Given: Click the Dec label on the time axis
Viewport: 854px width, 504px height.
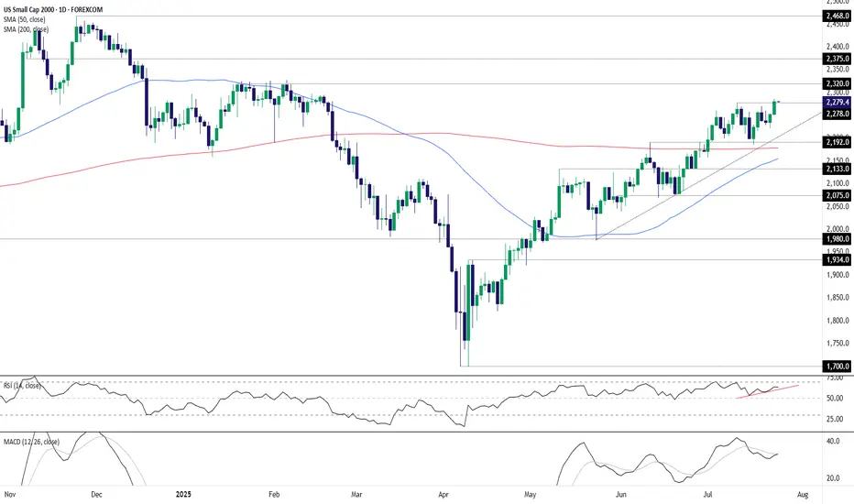Looking at the screenshot, I should pyautogui.click(x=96, y=495).
